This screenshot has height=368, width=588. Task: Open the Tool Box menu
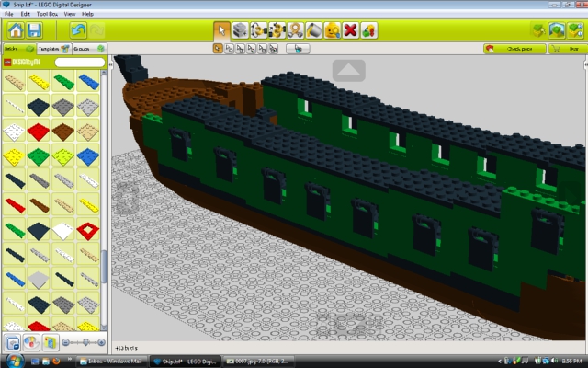[47, 14]
